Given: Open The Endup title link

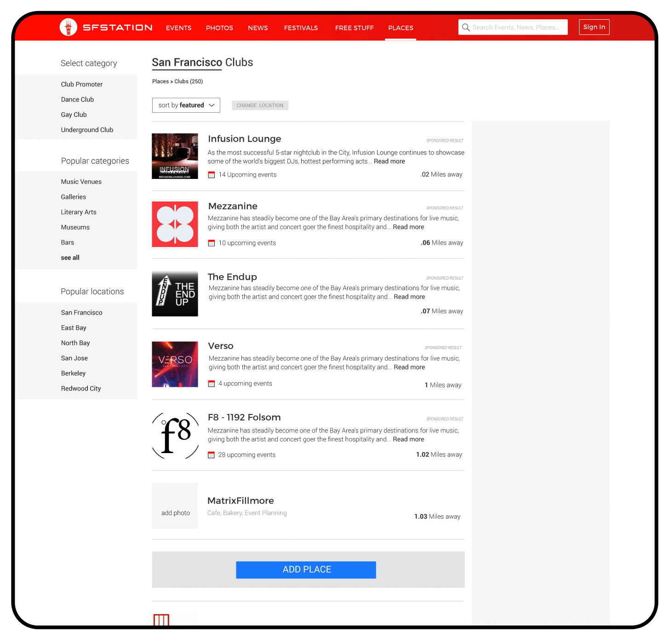Looking at the screenshot, I should coord(232,277).
